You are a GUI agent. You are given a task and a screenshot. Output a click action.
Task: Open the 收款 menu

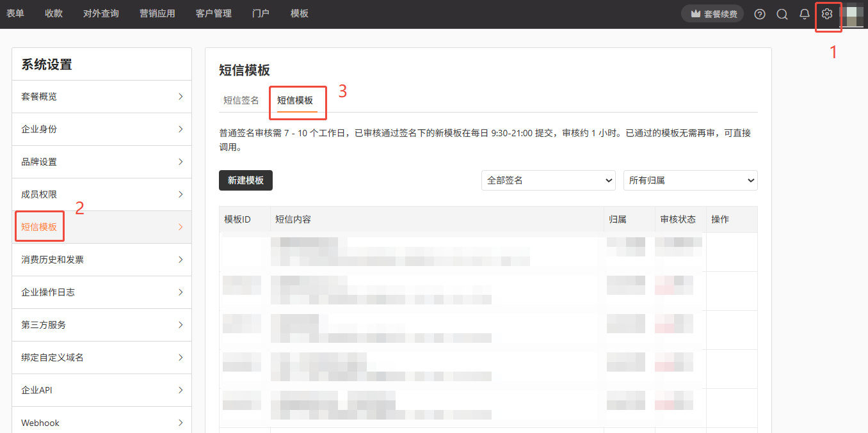[x=54, y=13]
